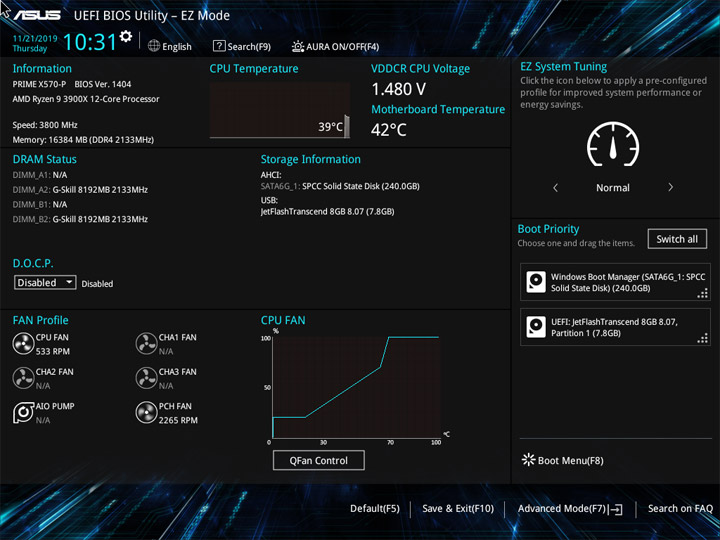Click SATA6G_1 SPCC Solid State Disk entry
This screenshot has width=720, height=540.
pyautogui.click(x=340, y=186)
